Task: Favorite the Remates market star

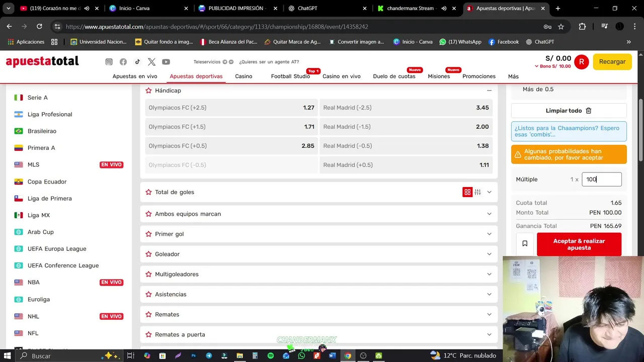Action: pyautogui.click(x=148, y=314)
